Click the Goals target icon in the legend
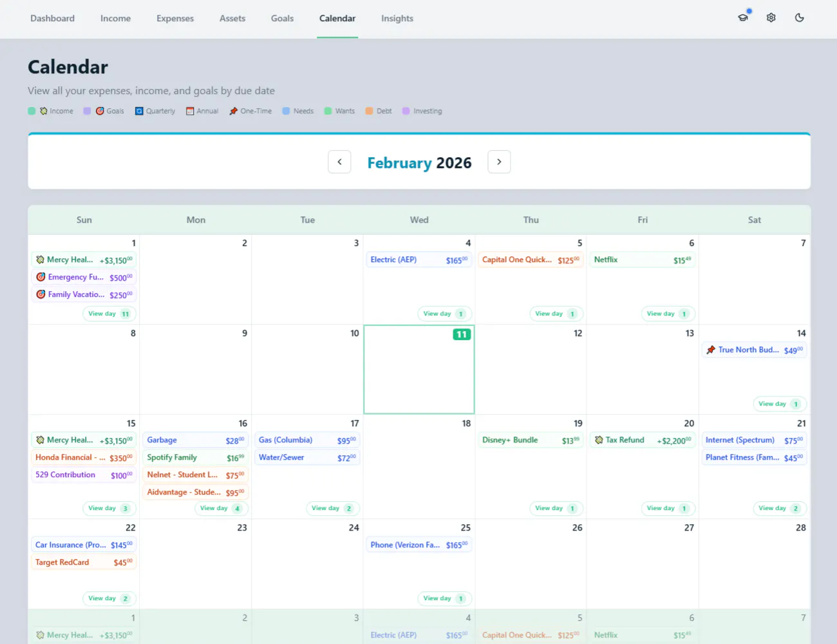Screen dimensions: 837x644 click(100, 111)
